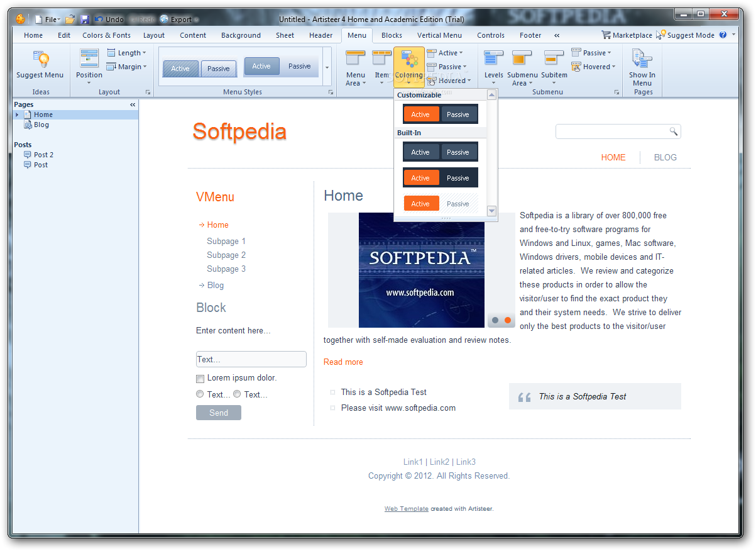Open the menu item Active dropdown
Image resolution: width=756 pixels, height=551 pixels.
[445, 53]
